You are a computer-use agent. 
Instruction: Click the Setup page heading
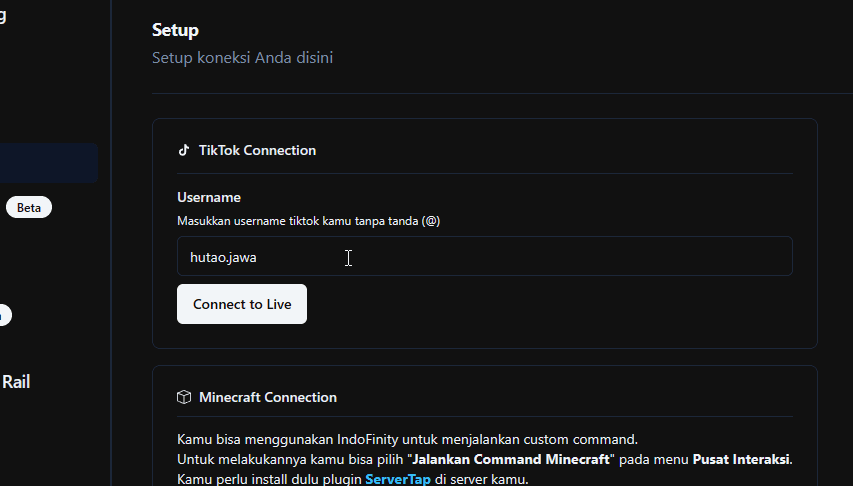tap(175, 30)
